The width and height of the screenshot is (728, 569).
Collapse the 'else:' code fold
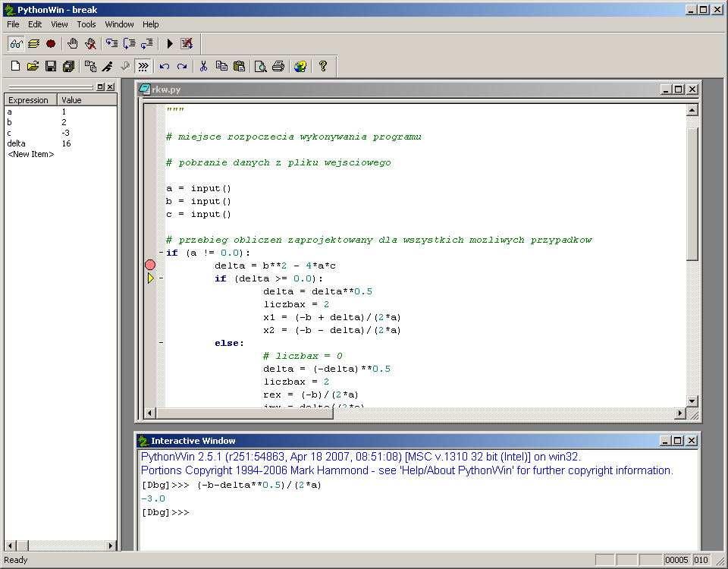coord(161,343)
